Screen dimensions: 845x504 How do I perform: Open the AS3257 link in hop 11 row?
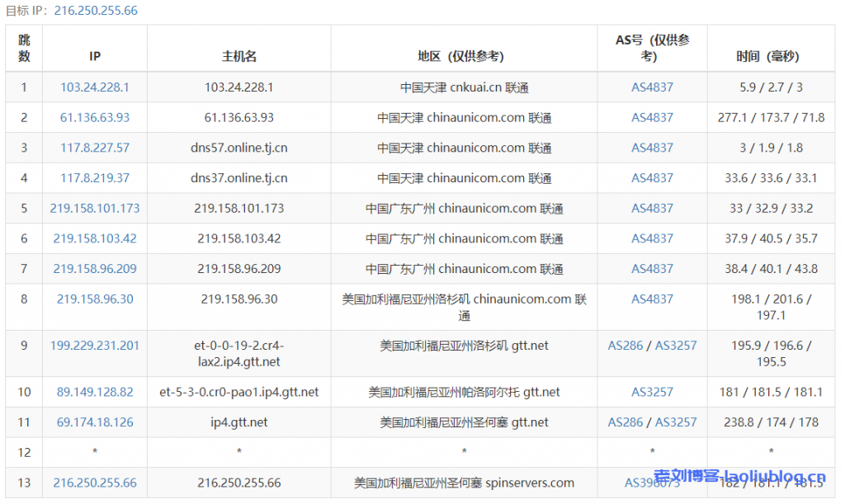pos(676,422)
